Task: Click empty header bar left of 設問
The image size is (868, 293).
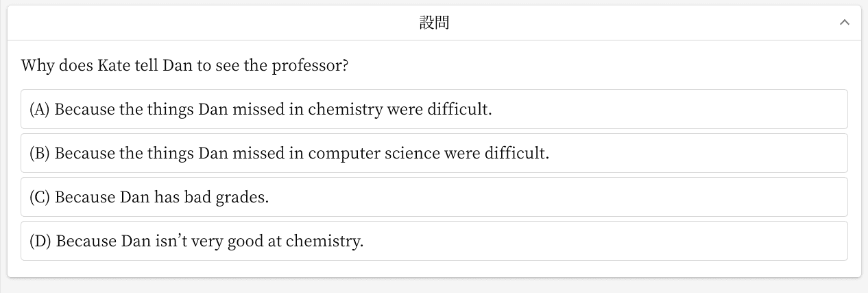Action: tap(206, 23)
